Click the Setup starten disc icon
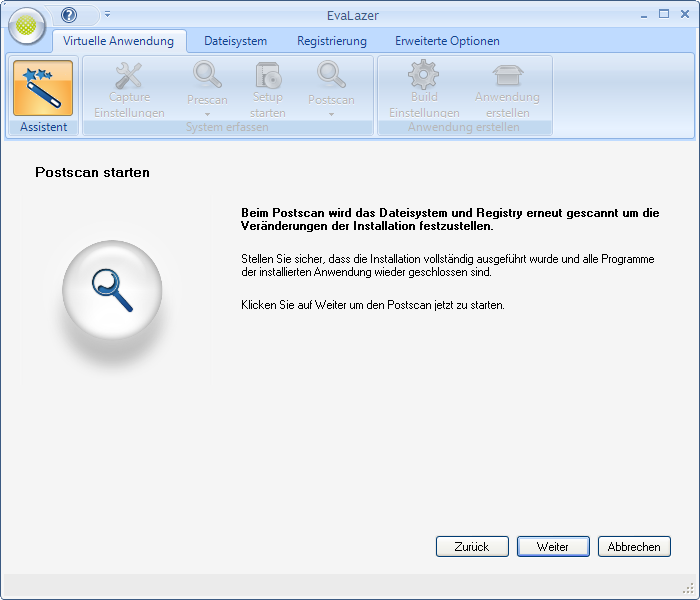Image resolution: width=700 pixels, height=600 pixels. 268,75
